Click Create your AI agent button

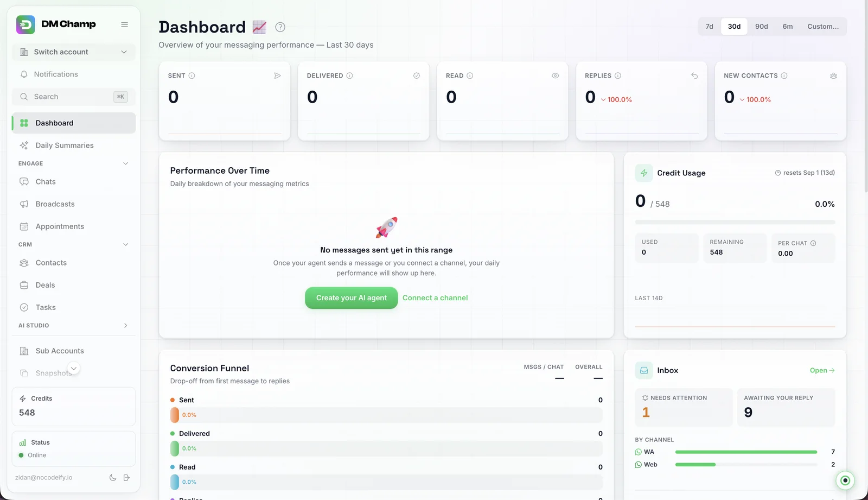(352, 298)
